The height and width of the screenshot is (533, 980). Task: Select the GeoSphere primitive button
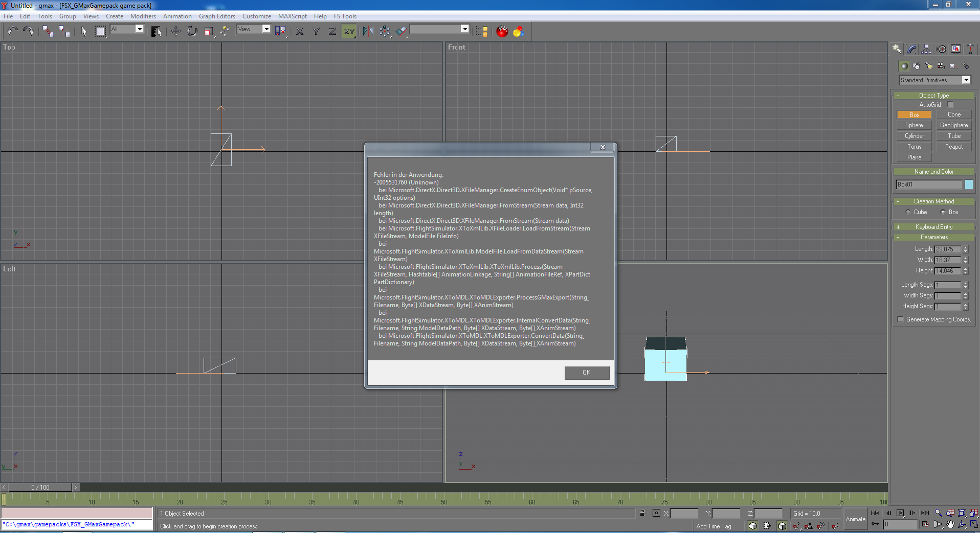[x=954, y=125]
